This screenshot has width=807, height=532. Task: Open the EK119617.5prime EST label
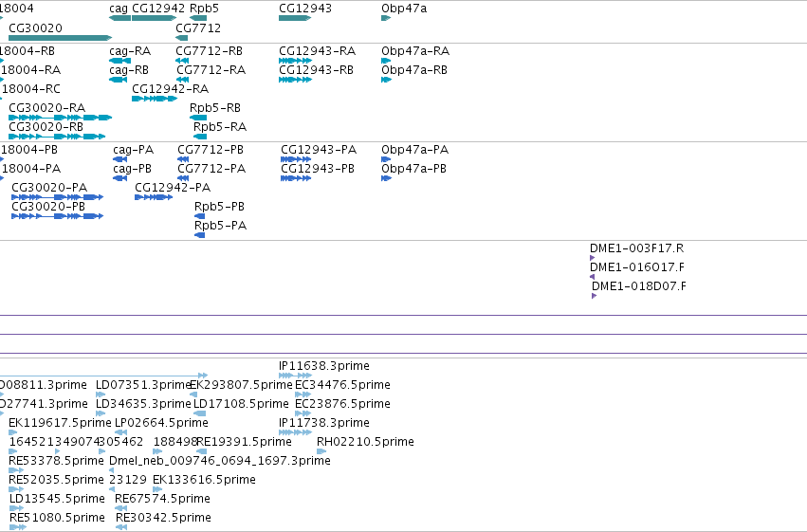pos(60,423)
